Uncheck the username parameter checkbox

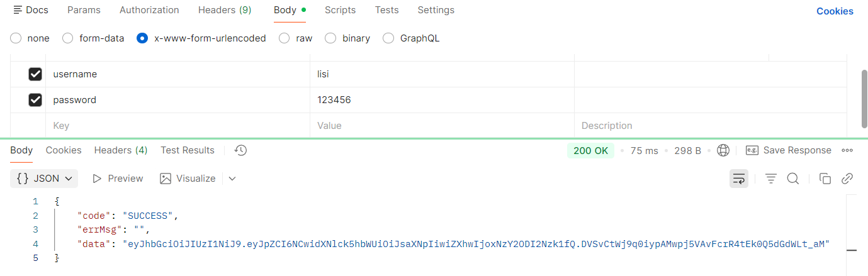35,74
